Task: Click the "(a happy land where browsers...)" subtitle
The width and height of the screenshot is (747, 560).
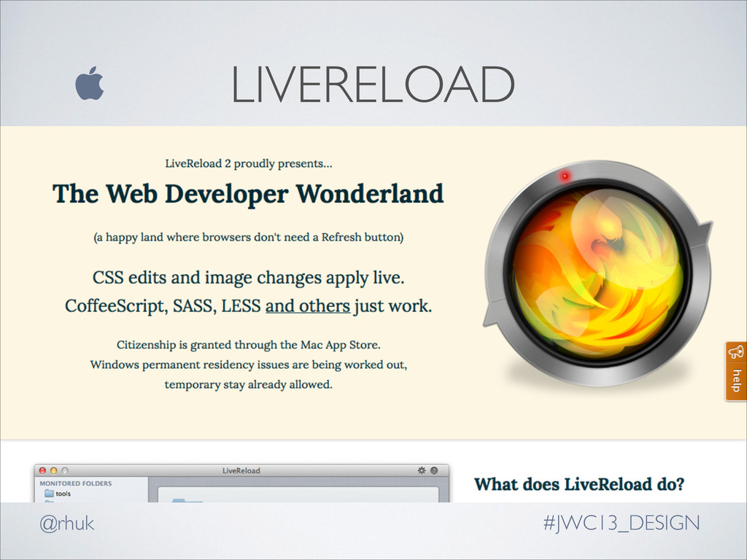Action: [x=248, y=237]
